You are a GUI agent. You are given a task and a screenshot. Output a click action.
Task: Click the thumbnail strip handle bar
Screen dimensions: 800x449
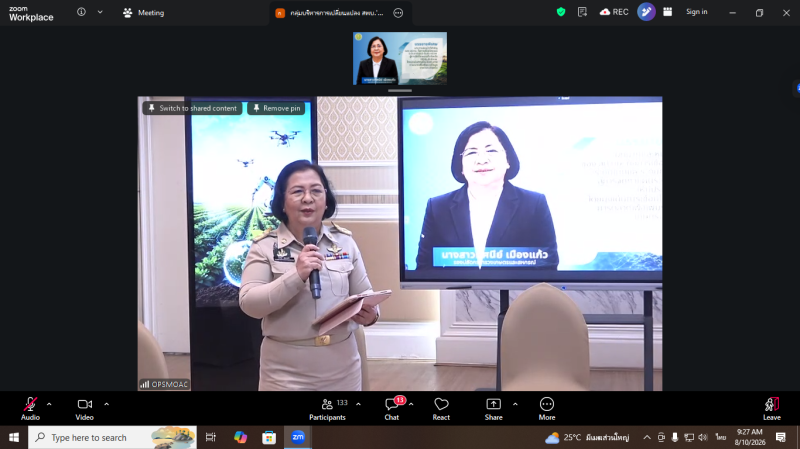point(400,91)
